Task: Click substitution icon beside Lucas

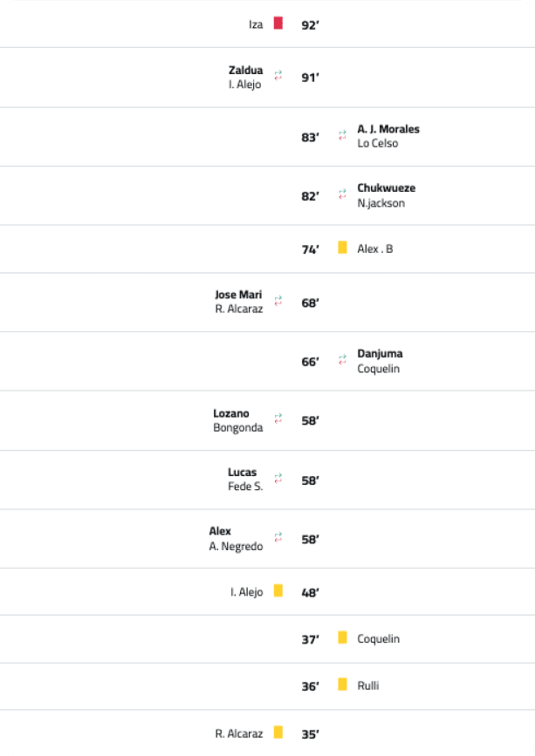Action: 278,479
